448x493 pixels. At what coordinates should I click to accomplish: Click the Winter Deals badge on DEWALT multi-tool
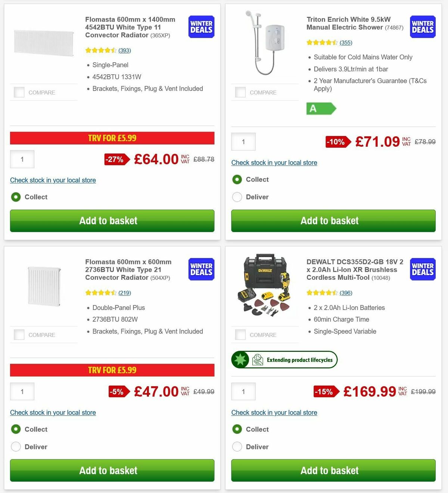click(422, 269)
